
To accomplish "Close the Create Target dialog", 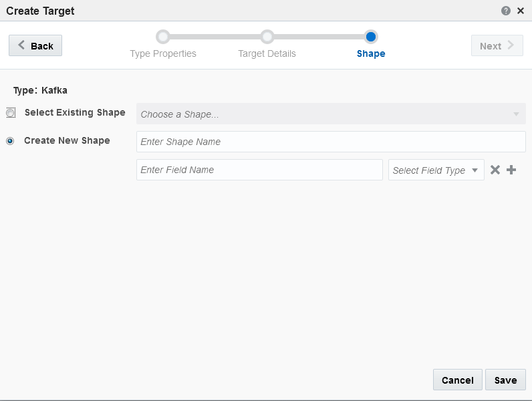I will 521,11.
